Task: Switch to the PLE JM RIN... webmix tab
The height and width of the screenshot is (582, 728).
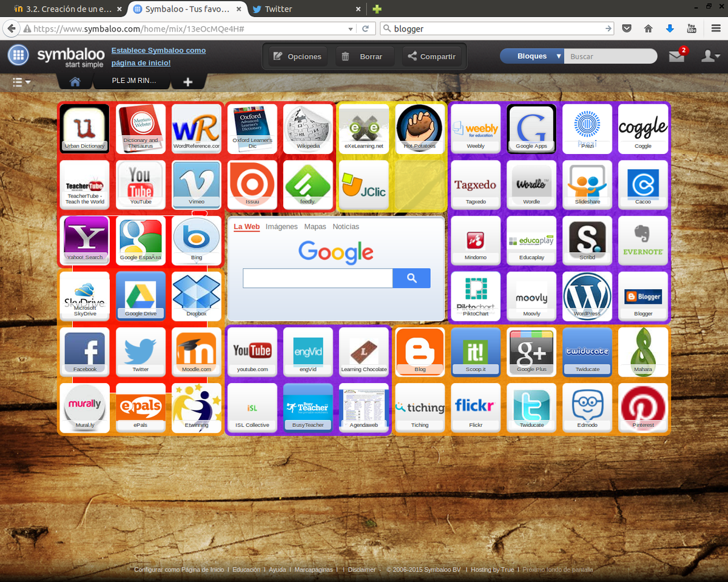Action: pos(133,81)
